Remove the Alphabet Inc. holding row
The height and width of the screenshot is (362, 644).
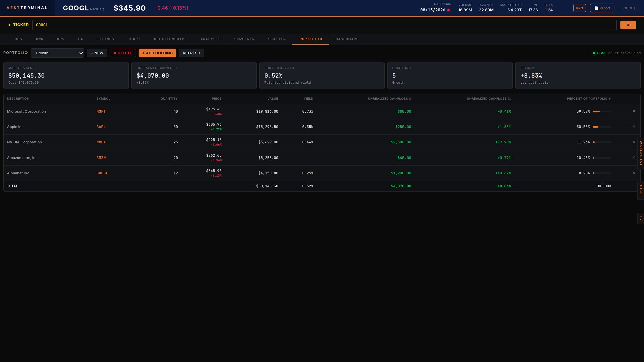(634, 173)
